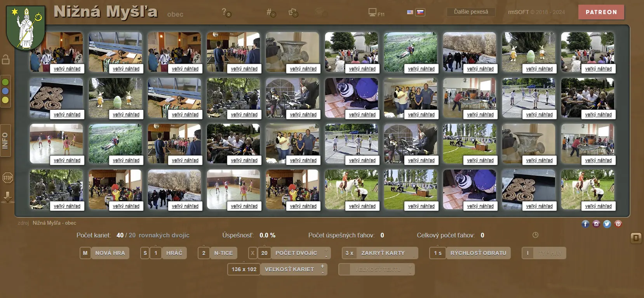Toggle the INFO side panel
Screen dimensions: 644x298
point(5,140)
